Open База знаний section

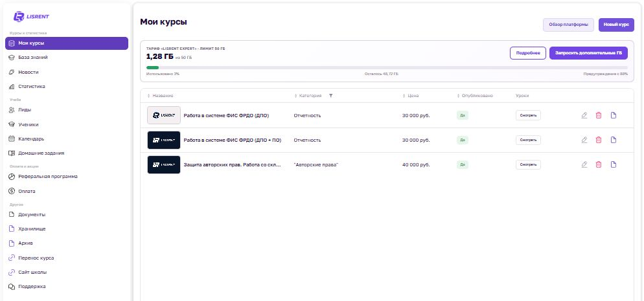point(67,58)
